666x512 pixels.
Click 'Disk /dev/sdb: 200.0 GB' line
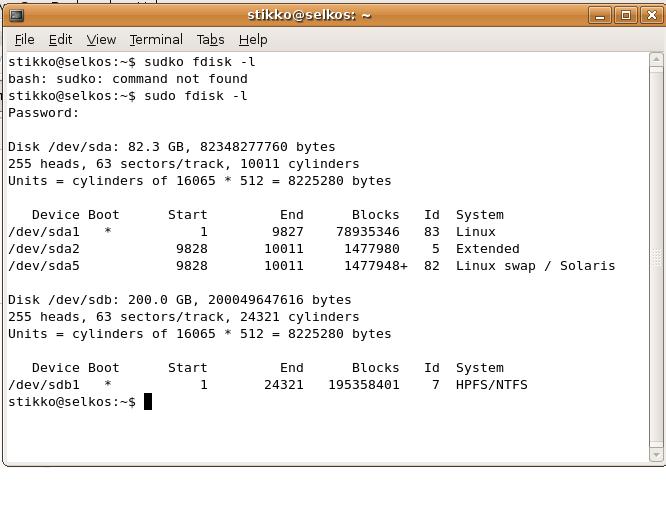[x=180, y=300]
